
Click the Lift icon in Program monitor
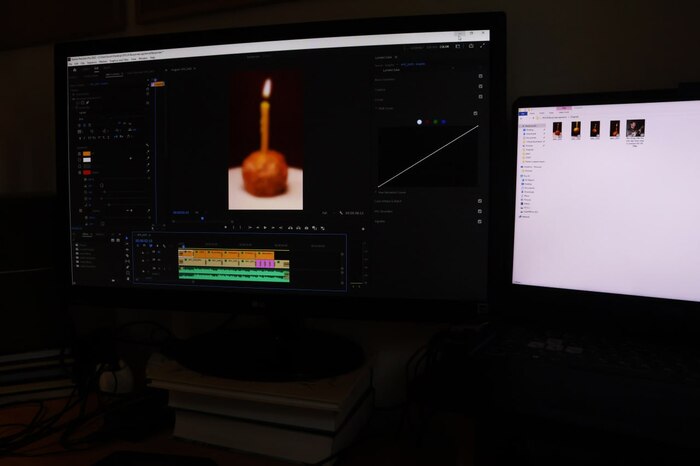(290, 228)
